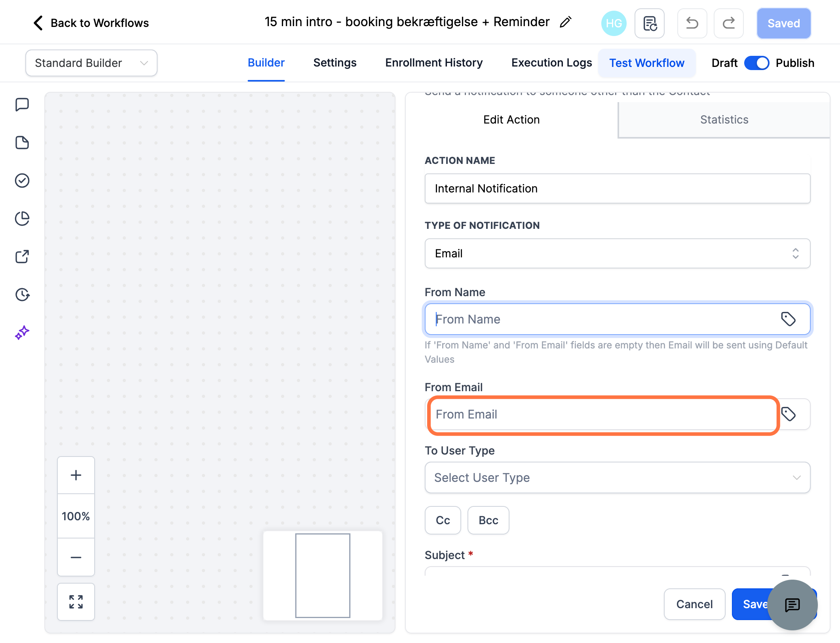Viewport: 840px width, 643px height.
Task: Expand the Select User Type dropdown
Action: pyautogui.click(x=618, y=477)
